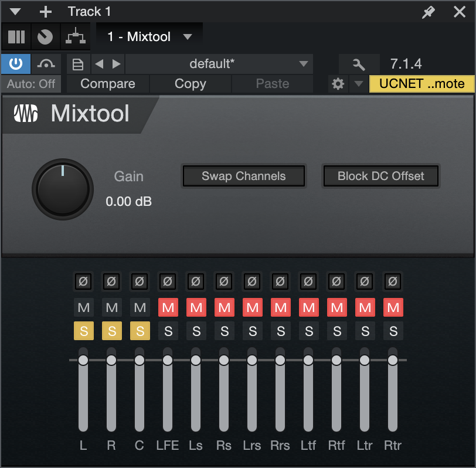Pin the Mixtool plugin window
The image size is (476, 468).
pos(429,12)
